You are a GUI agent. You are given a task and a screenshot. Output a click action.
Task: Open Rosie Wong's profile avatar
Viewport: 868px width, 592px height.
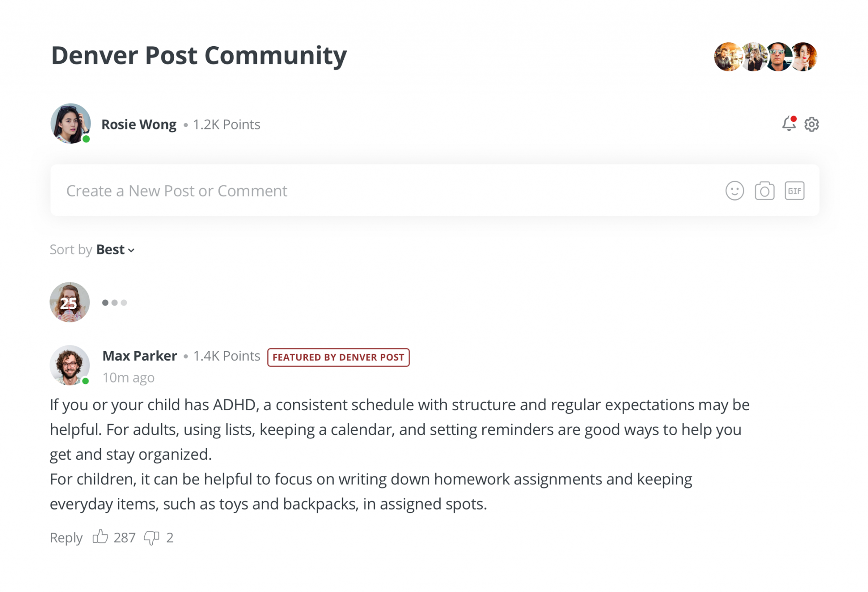70,124
